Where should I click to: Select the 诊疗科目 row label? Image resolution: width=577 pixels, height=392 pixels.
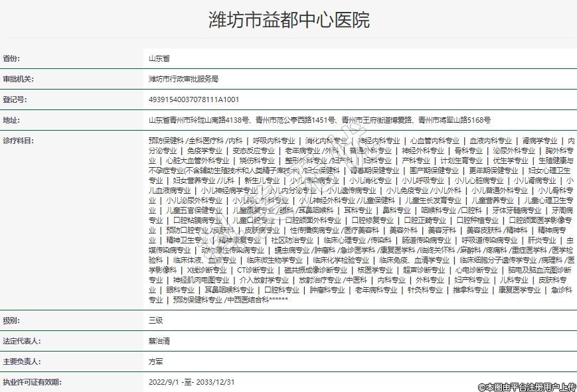pos(18,141)
